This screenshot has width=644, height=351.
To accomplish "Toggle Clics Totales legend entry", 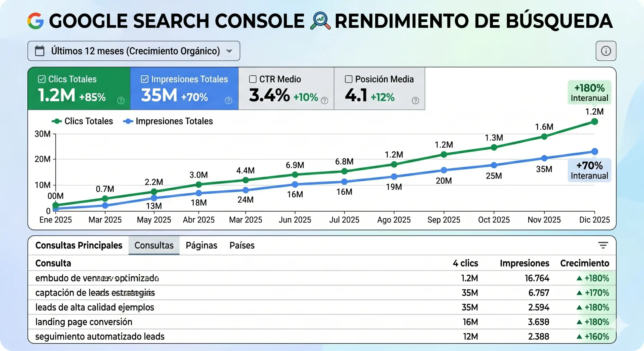I will [82, 121].
